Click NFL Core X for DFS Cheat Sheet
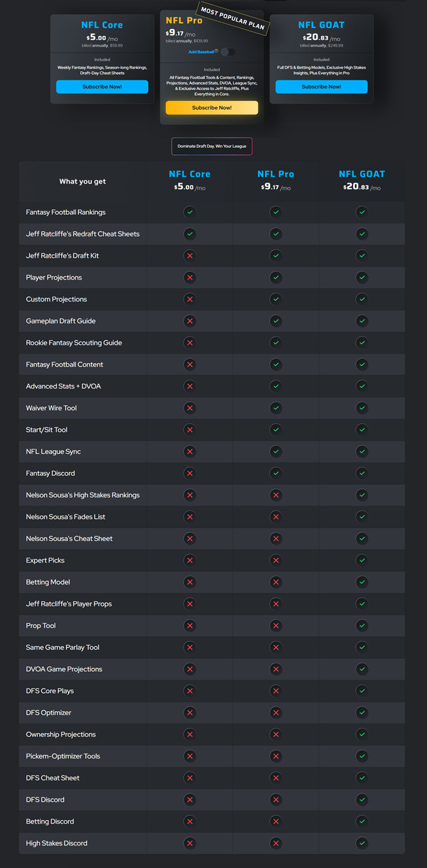The width and height of the screenshot is (427, 868). tap(190, 778)
